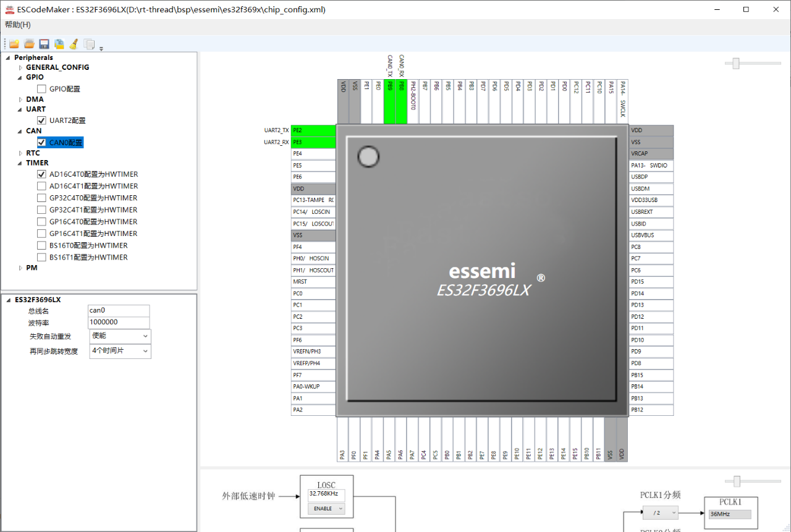This screenshot has width=791, height=532.
Task: Expand the RTC tree node
Action: point(20,153)
